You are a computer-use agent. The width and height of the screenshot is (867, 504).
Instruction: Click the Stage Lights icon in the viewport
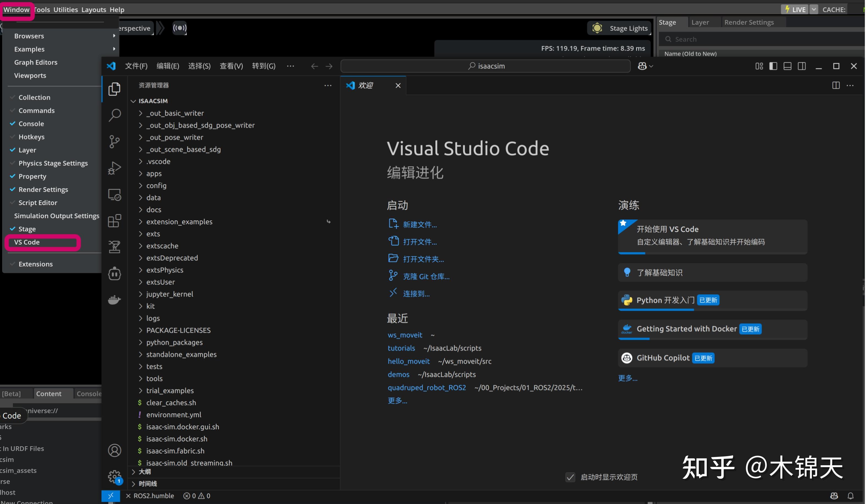click(x=598, y=28)
